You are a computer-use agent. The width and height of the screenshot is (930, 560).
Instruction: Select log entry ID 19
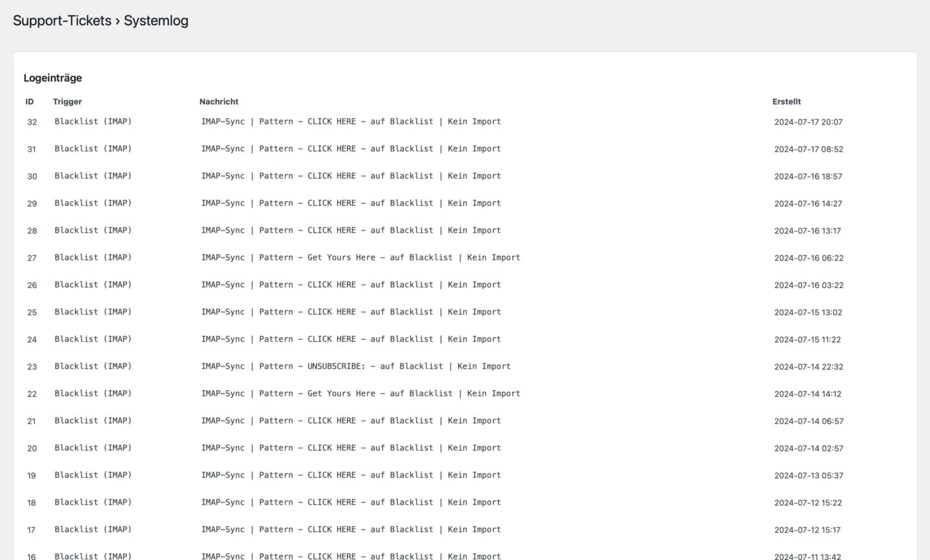coord(32,475)
